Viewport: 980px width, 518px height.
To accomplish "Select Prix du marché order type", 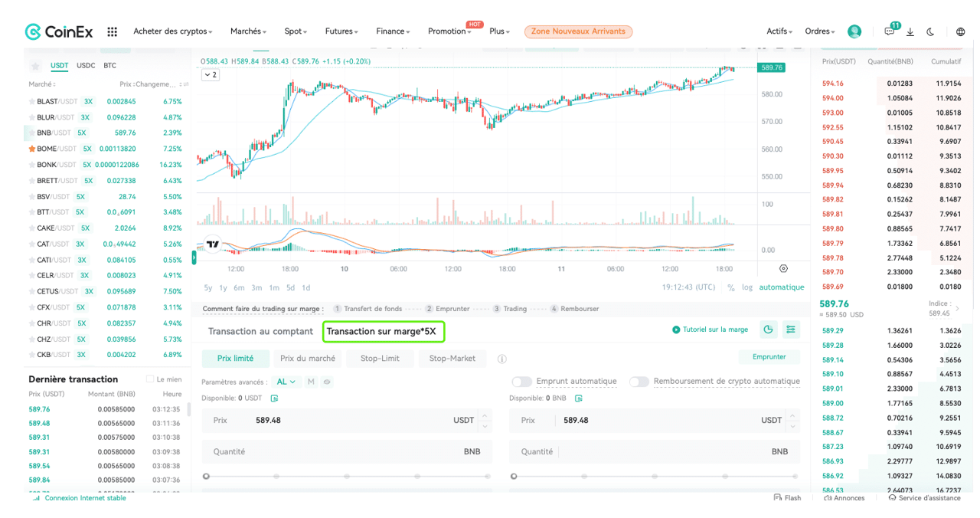I will pyautogui.click(x=308, y=359).
